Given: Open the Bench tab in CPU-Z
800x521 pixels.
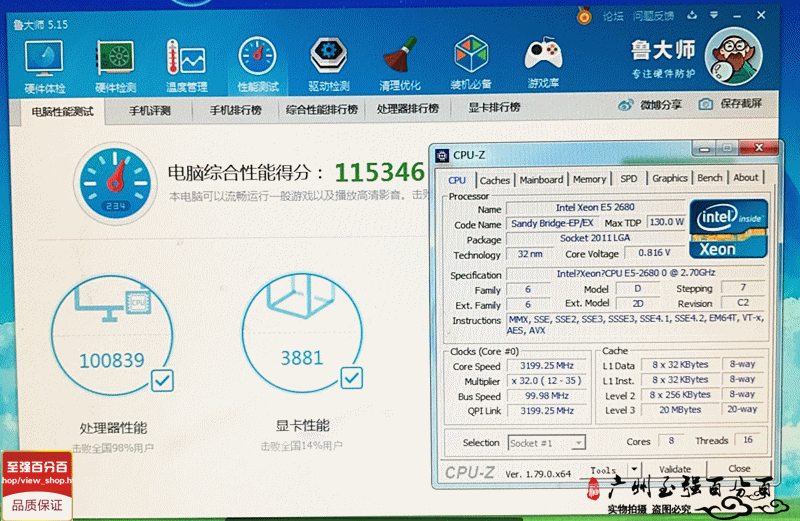Looking at the screenshot, I should [710, 178].
